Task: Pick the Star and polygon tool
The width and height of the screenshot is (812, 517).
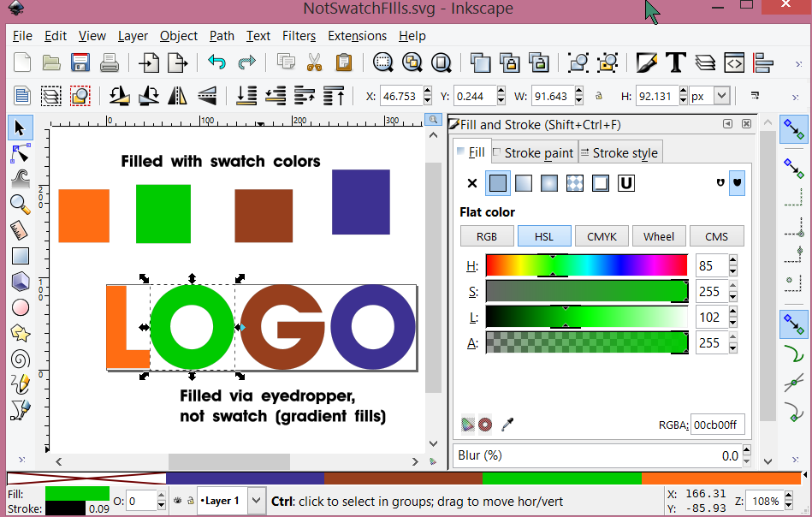Action: (20, 333)
